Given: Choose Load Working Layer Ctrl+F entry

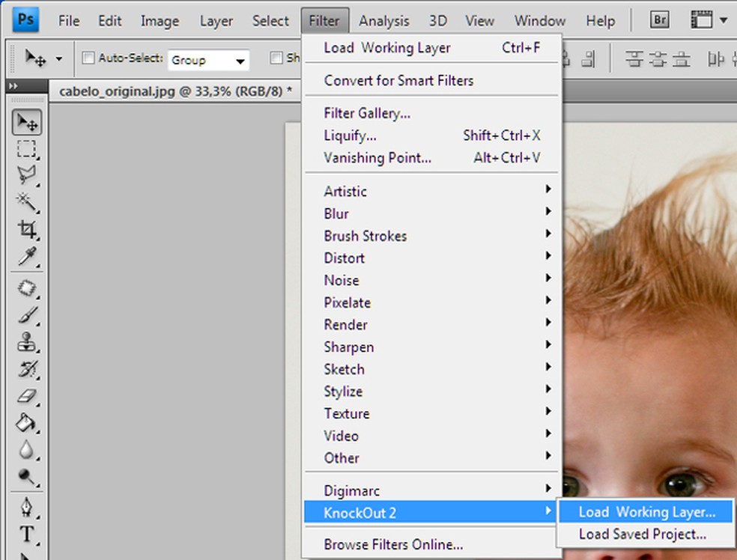Looking at the screenshot, I should pos(431,48).
